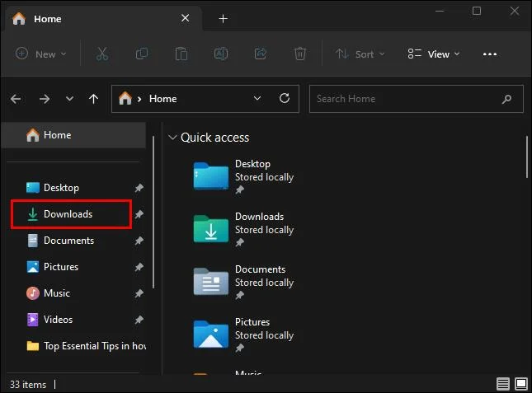Viewport: 532px width, 393px height.
Task: Select Home in the navigation pane
Action: (73, 135)
